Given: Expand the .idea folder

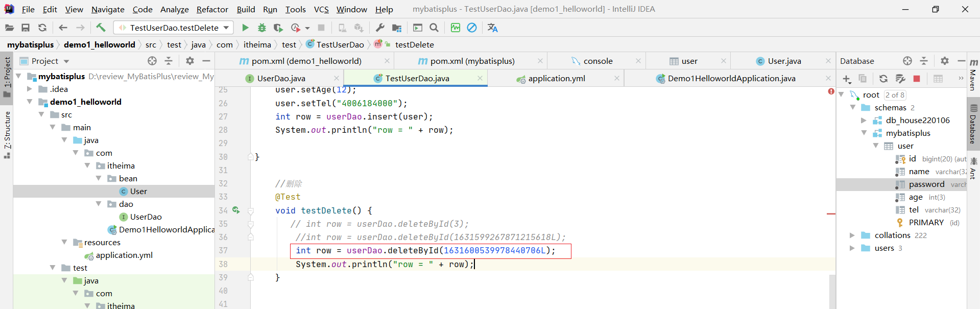Looking at the screenshot, I should pos(30,89).
